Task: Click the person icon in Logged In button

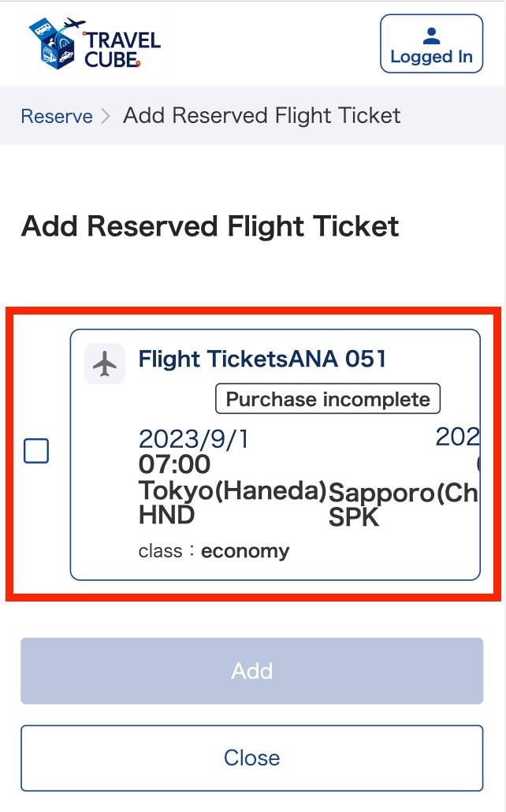Action: (x=432, y=33)
